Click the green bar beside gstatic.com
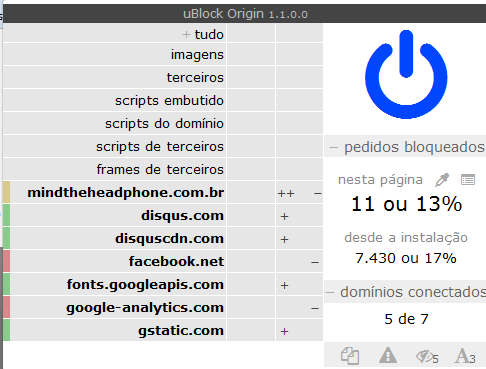This screenshot has width=486, height=369. (6, 330)
